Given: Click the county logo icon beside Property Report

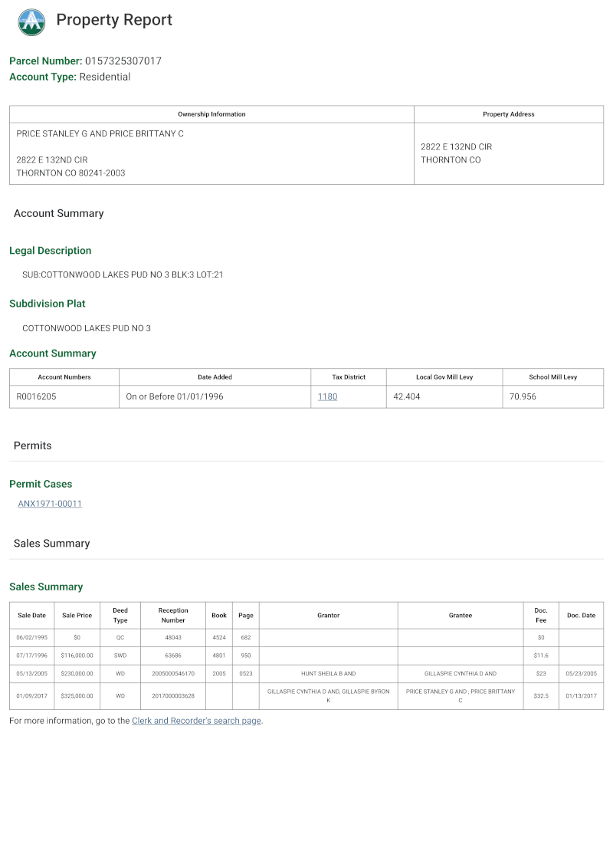Looking at the screenshot, I should [31, 21].
